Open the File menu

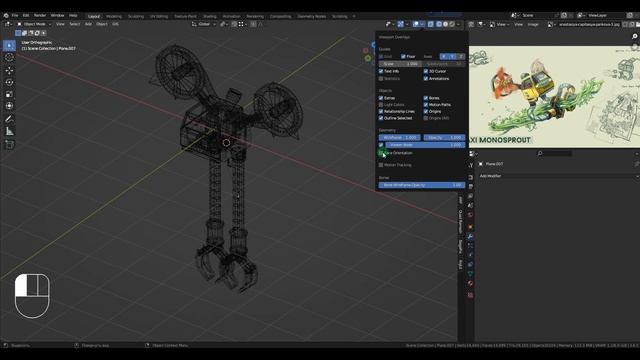coord(15,15)
